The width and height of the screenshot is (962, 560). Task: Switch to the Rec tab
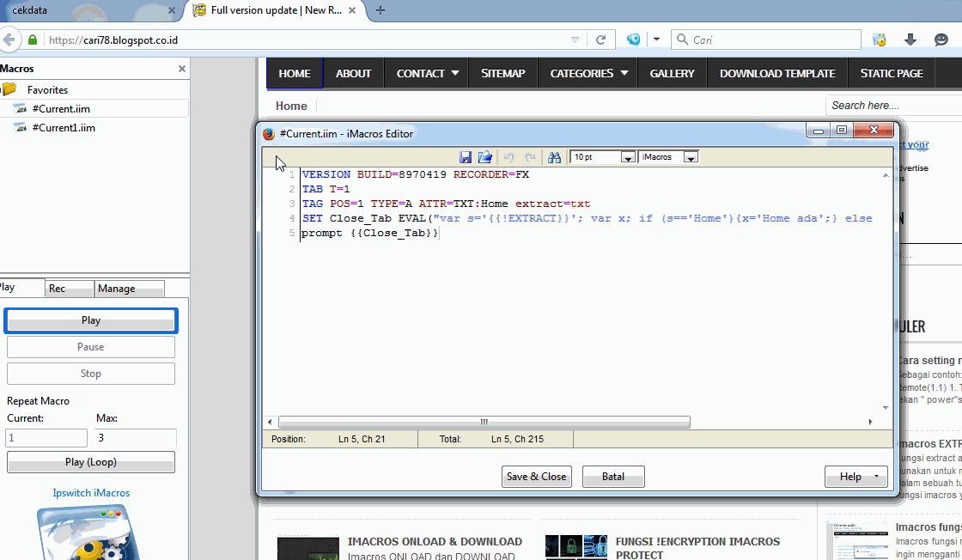tap(70, 289)
